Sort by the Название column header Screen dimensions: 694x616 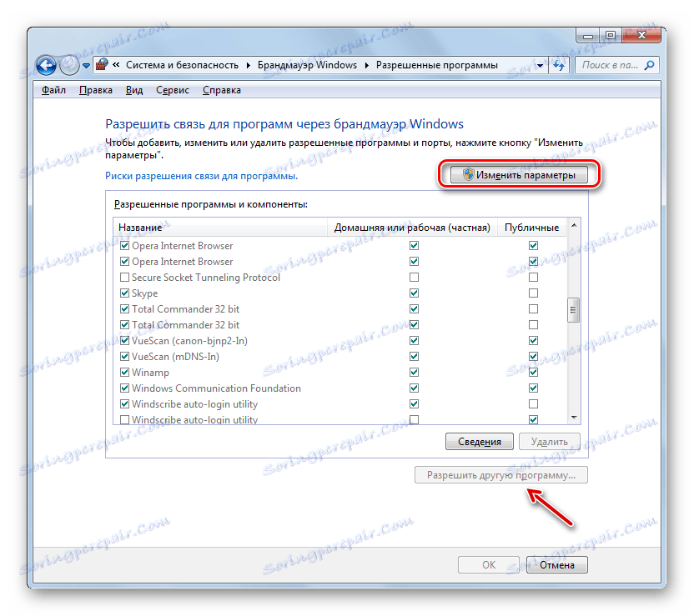[220, 228]
